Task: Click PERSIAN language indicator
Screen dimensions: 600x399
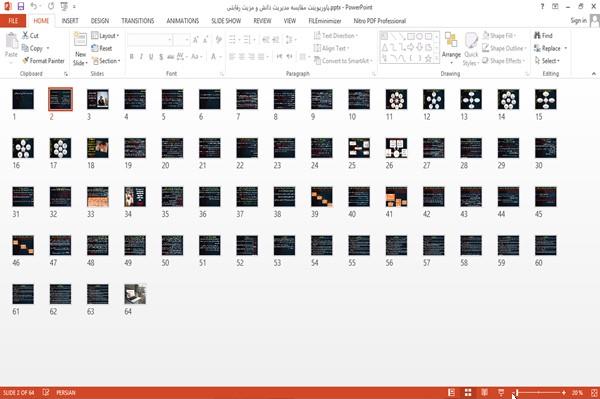Action: [66, 392]
